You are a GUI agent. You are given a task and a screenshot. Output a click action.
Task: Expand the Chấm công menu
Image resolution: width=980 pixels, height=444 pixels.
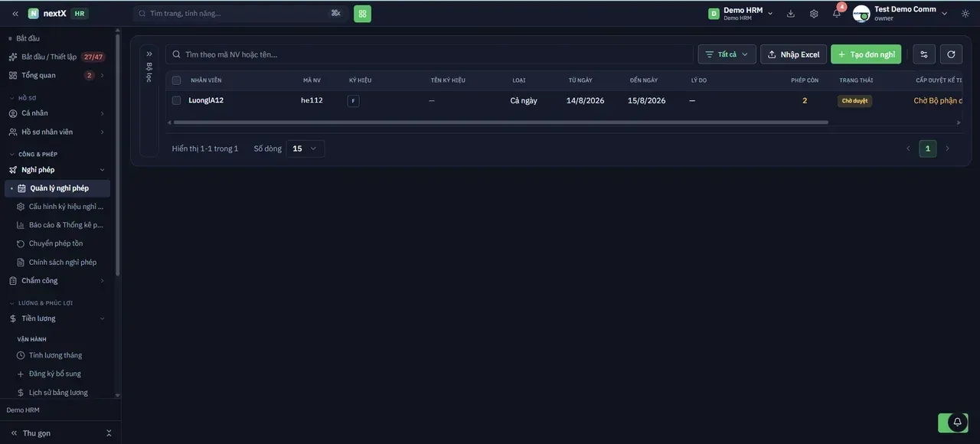tap(57, 281)
